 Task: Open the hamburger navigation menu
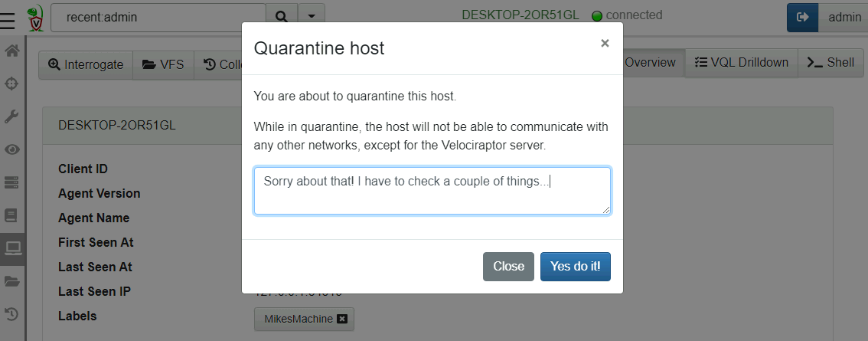[8, 19]
